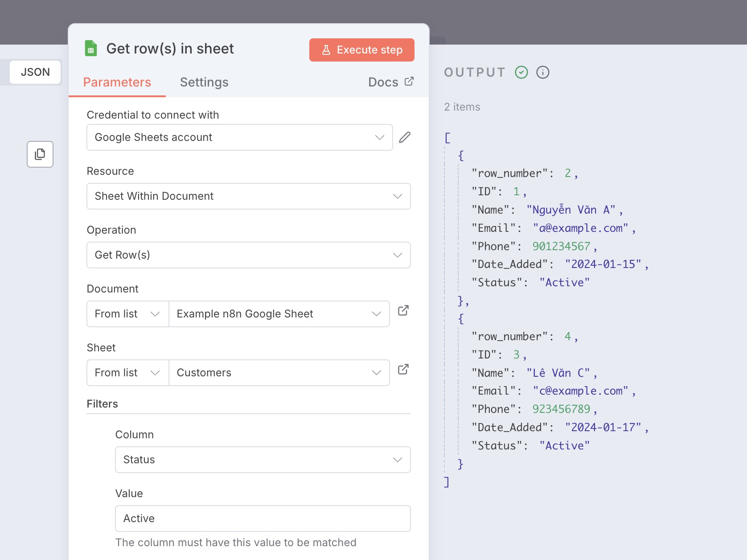The image size is (747, 560).
Task: Select the JSON view tab
Action: [35, 72]
